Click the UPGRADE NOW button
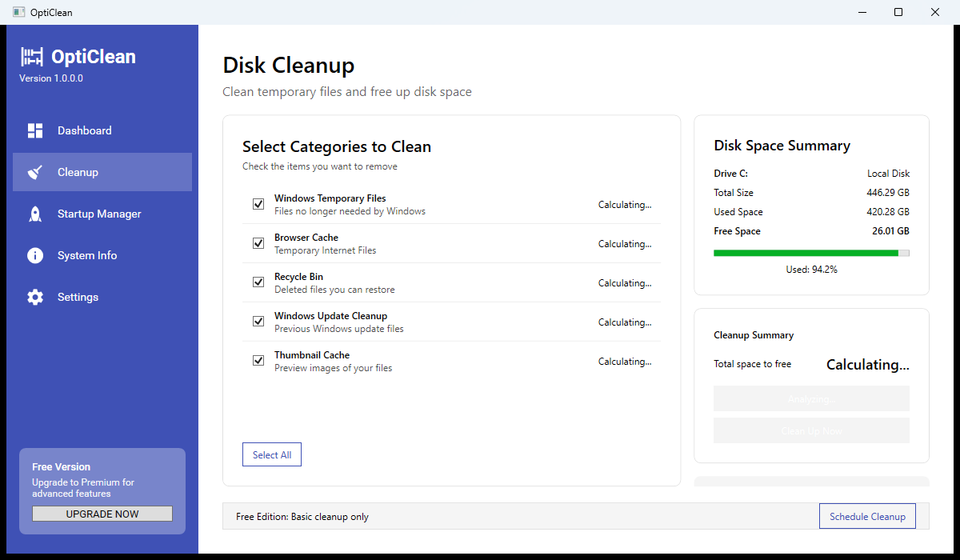This screenshot has width=960, height=560. (x=102, y=514)
